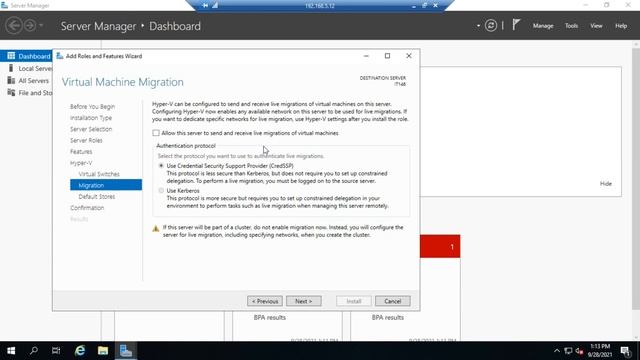
Task: Go to Default Stores wizard step
Action: (x=96, y=196)
